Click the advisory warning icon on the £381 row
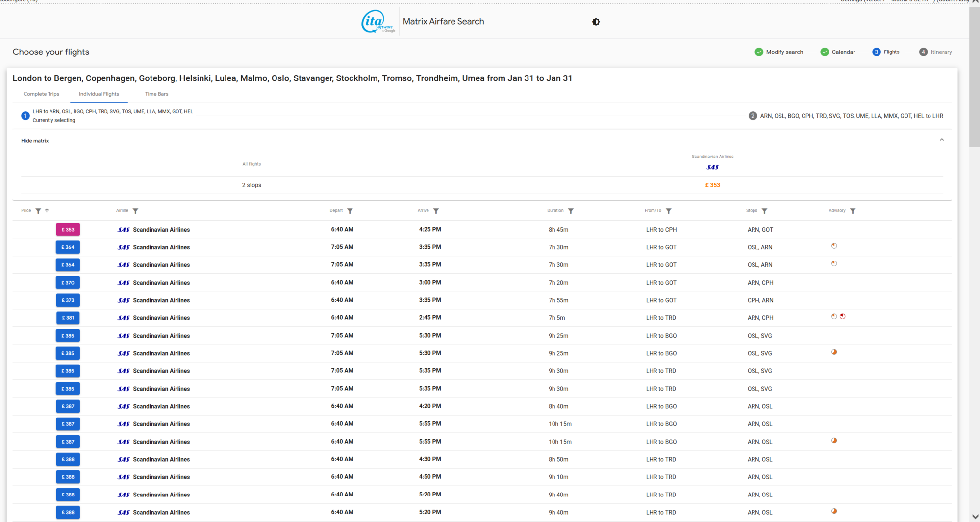Image resolution: width=980 pixels, height=522 pixels. tap(842, 316)
